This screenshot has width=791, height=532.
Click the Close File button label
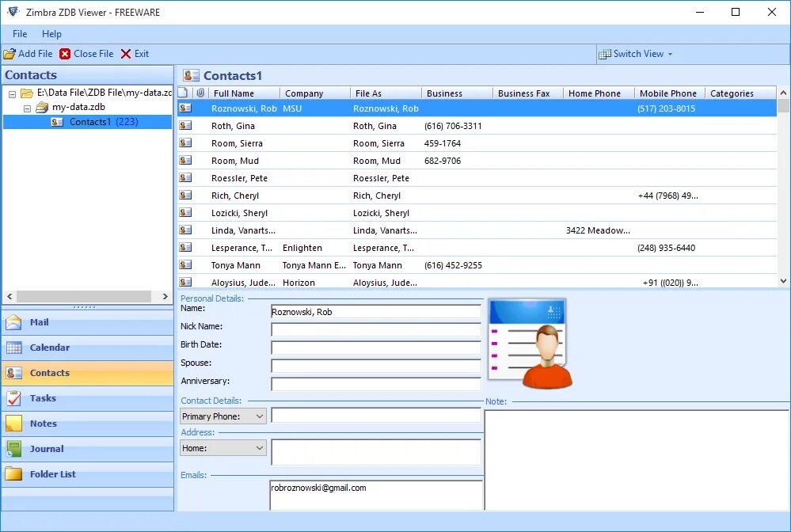coord(93,54)
